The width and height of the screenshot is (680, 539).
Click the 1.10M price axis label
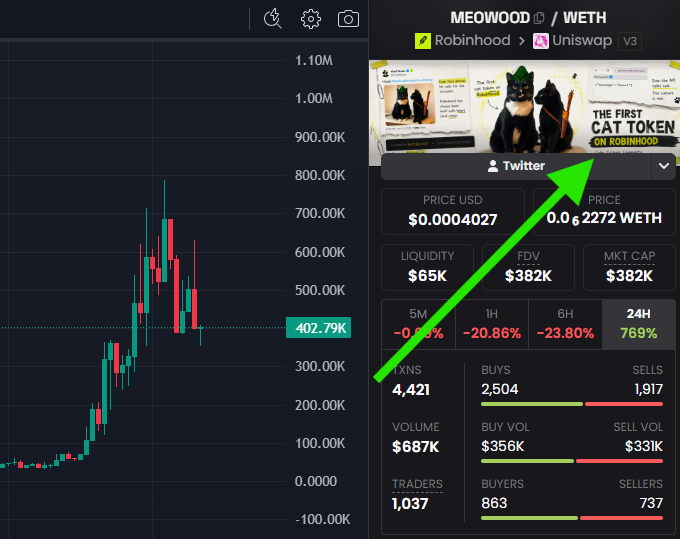(314, 60)
